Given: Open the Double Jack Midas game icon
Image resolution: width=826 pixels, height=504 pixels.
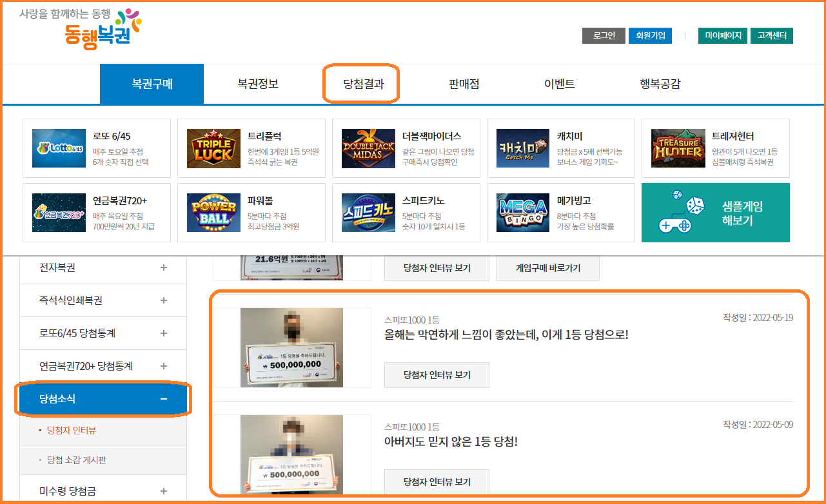Looking at the screenshot, I should [368, 148].
